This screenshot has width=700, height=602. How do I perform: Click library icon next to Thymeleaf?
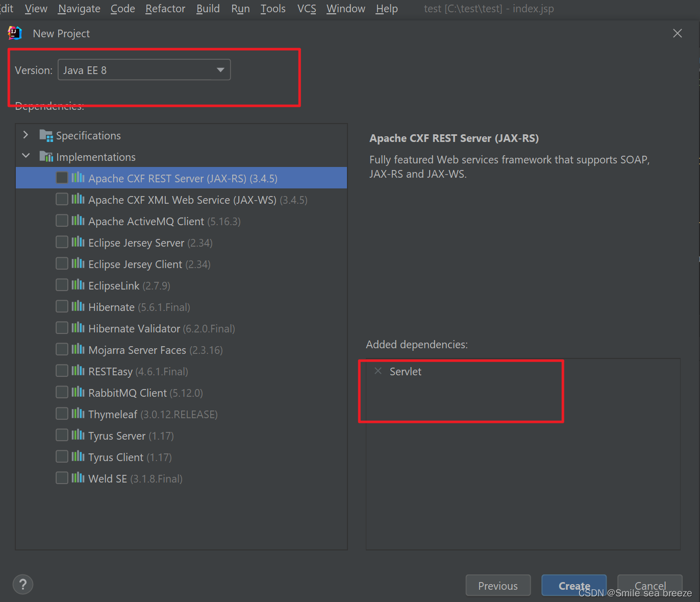point(78,414)
